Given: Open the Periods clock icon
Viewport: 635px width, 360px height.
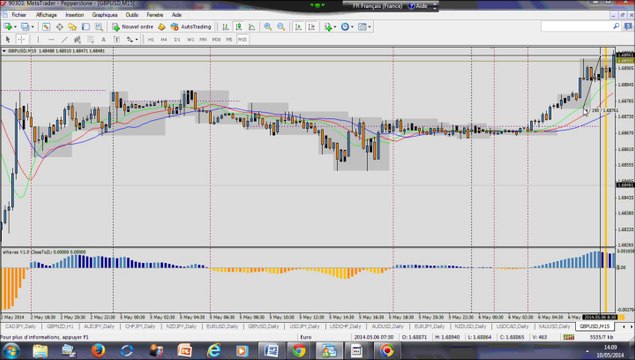Looking at the screenshot, I should [x=345, y=27].
